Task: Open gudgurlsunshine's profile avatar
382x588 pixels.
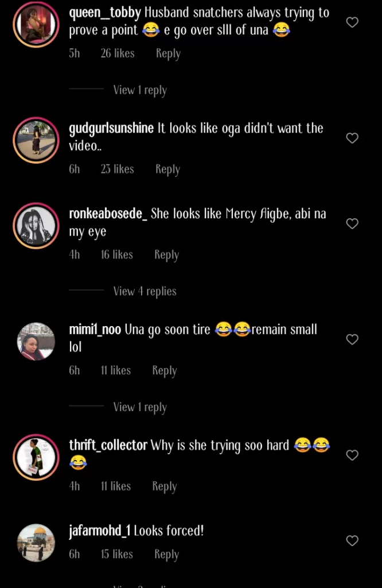Action: pyautogui.click(x=36, y=140)
